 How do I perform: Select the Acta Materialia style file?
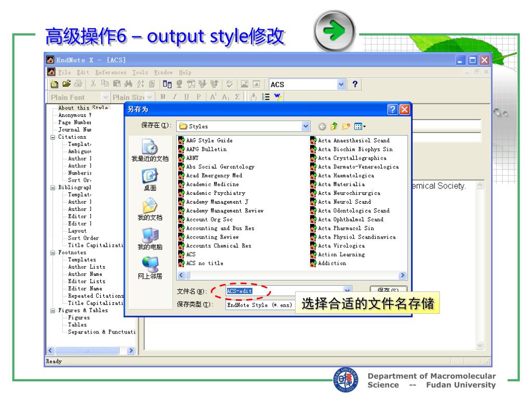(x=338, y=184)
